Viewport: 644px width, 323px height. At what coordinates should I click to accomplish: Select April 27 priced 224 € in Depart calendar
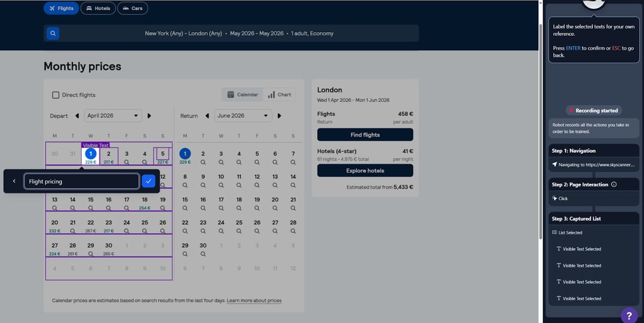click(x=55, y=249)
